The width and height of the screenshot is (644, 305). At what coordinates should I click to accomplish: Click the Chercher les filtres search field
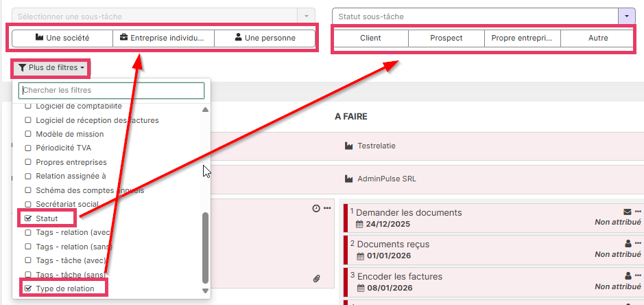point(111,91)
